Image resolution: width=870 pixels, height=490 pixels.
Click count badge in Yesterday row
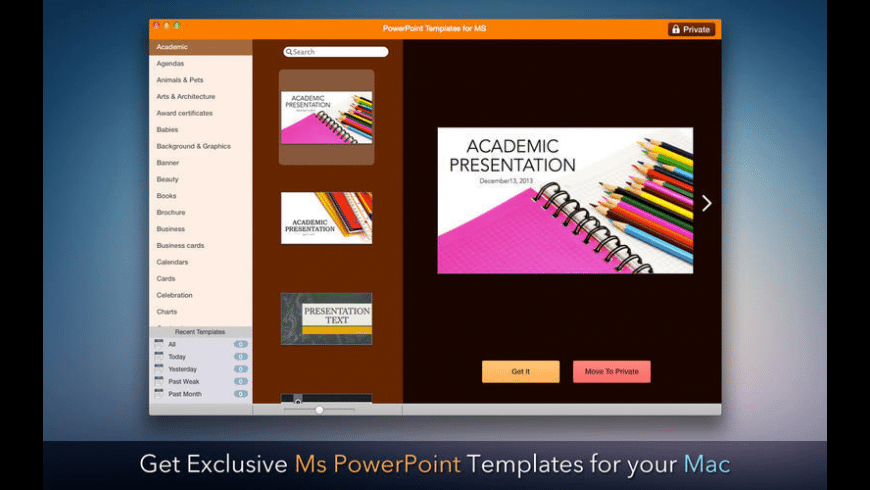coord(240,369)
